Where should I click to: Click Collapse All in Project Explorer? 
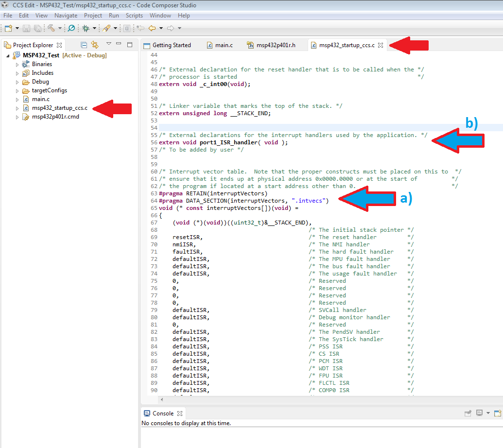coord(84,45)
